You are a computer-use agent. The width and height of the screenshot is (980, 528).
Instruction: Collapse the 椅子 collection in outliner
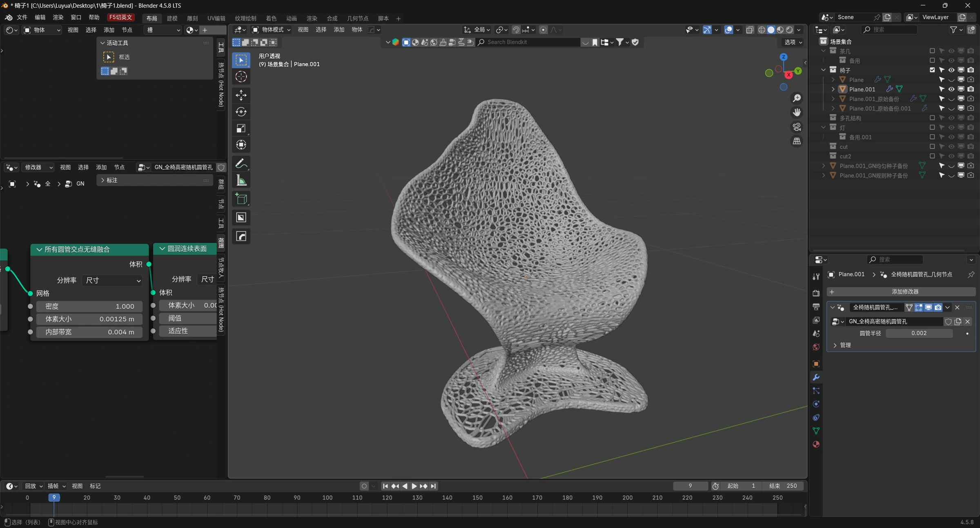[x=824, y=70]
